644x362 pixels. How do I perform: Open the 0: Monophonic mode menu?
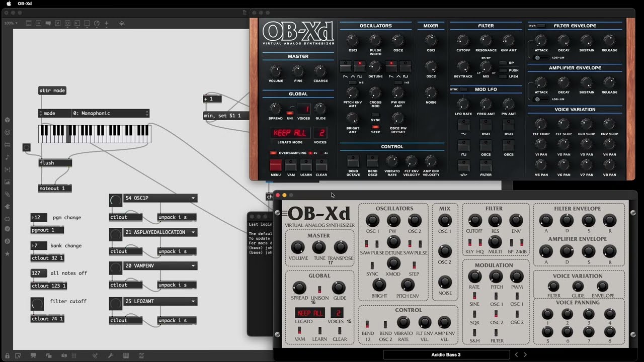111,113
